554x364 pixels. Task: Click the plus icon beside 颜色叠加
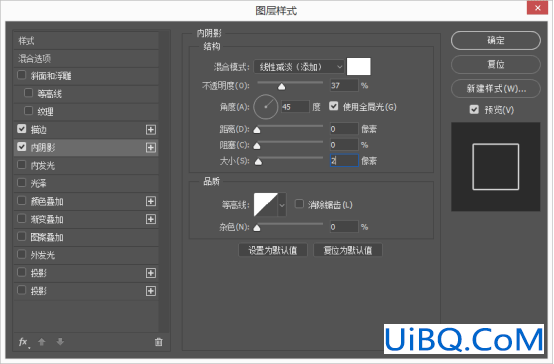(x=151, y=201)
